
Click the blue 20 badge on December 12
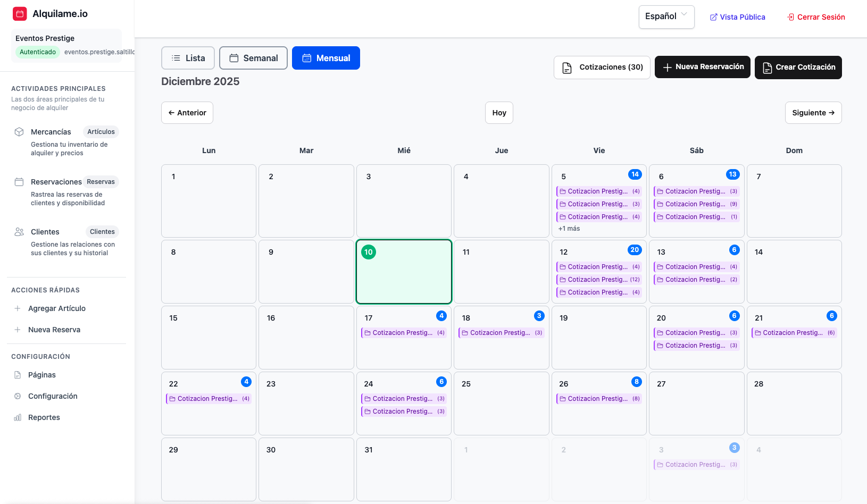pyautogui.click(x=635, y=250)
